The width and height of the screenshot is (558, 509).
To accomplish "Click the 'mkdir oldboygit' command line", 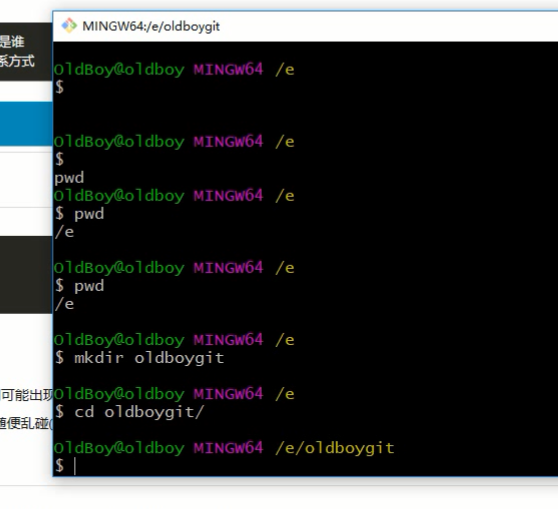I will 140,358.
